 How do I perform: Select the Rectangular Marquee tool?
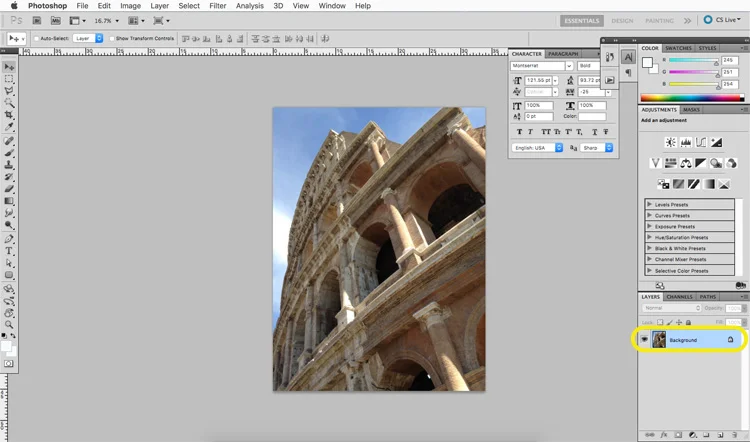pyautogui.click(x=9, y=79)
